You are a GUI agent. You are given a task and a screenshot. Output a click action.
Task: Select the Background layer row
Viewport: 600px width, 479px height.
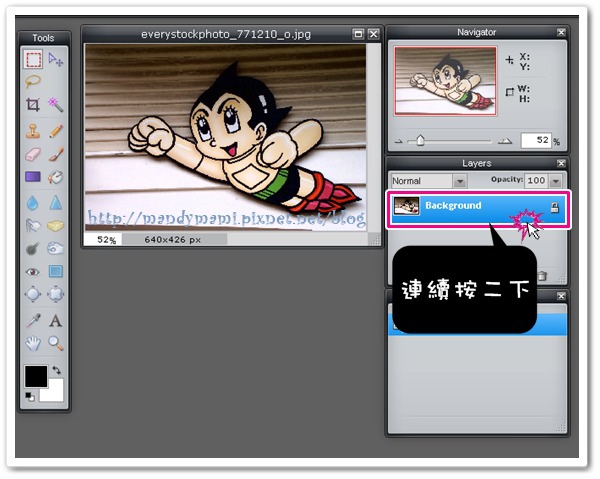pyautogui.click(x=478, y=209)
